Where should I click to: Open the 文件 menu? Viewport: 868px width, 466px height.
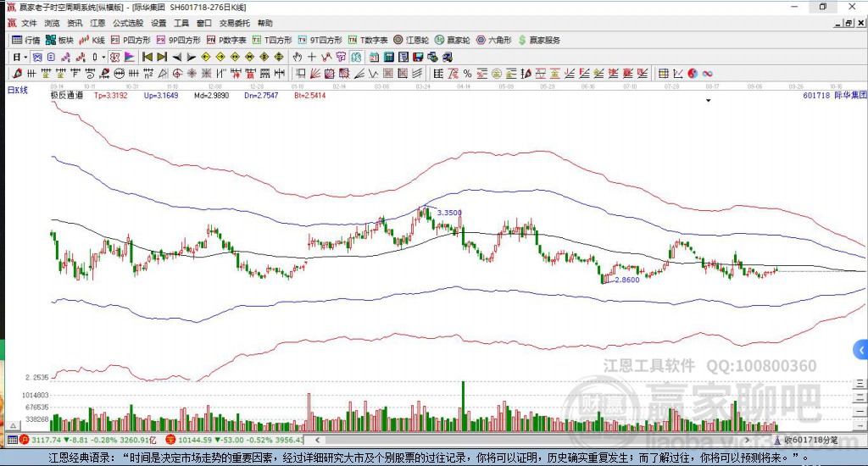click(29, 23)
